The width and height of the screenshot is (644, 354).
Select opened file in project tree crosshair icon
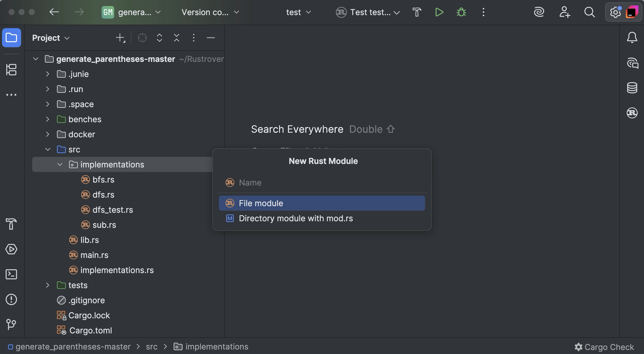click(x=142, y=38)
